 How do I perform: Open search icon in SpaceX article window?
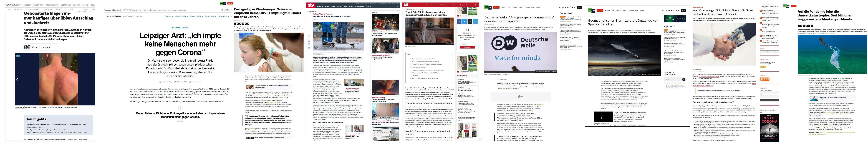point(663,10)
